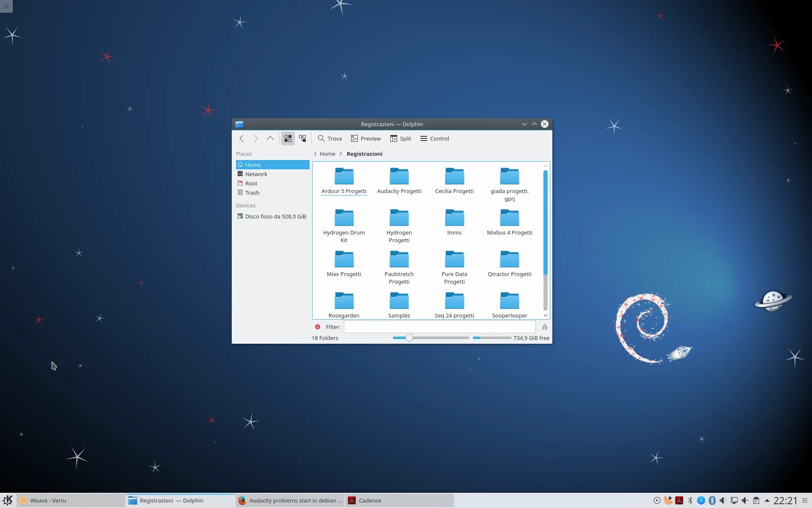Close the filter bar with red X
The height and width of the screenshot is (508, 812).
coord(318,327)
